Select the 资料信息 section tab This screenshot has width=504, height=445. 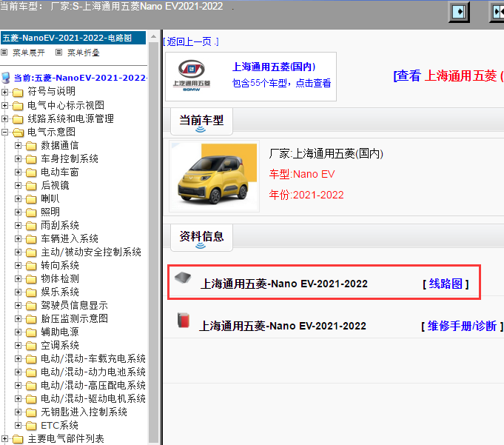(x=201, y=238)
